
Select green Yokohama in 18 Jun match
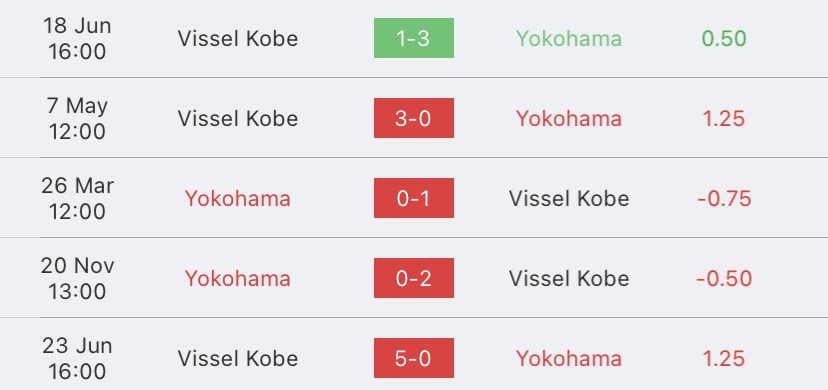coord(569,39)
